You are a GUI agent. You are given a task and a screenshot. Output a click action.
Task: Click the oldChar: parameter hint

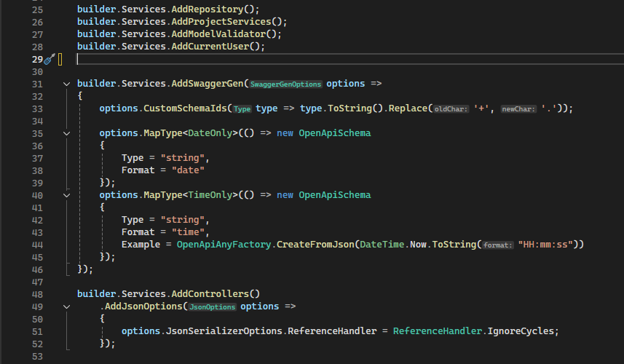click(451, 109)
